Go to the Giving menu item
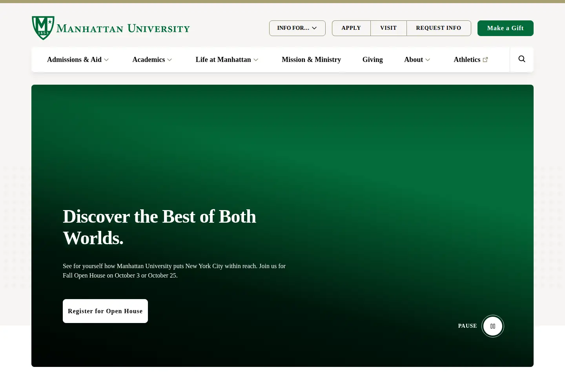The width and height of the screenshot is (565, 392). pyautogui.click(x=373, y=60)
